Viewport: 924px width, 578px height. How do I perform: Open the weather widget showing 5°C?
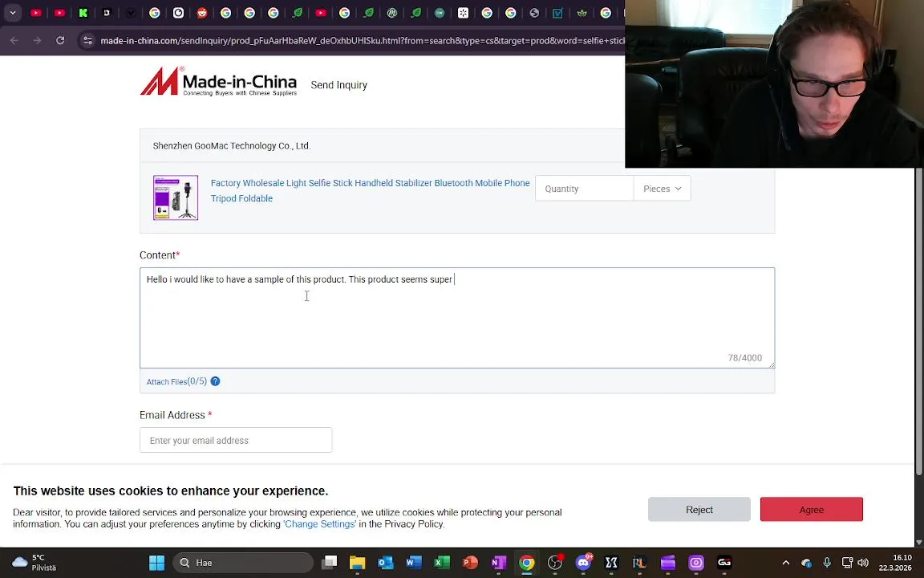[x=34, y=563]
